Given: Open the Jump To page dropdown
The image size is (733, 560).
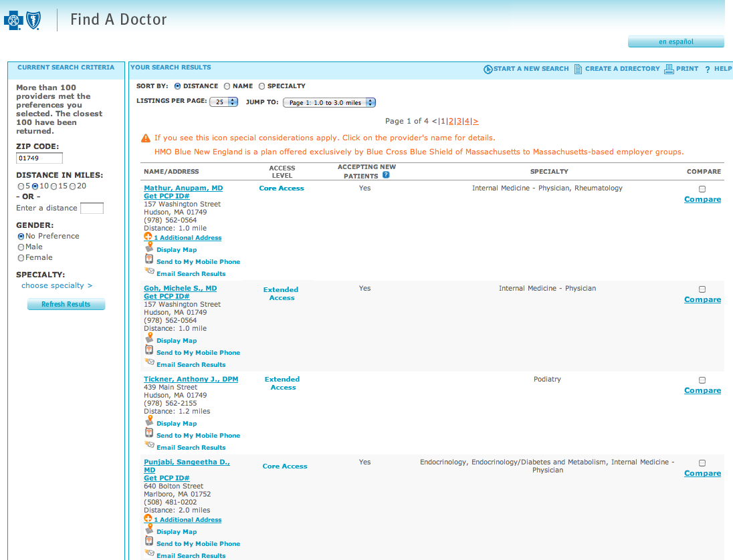Looking at the screenshot, I should [329, 103].
